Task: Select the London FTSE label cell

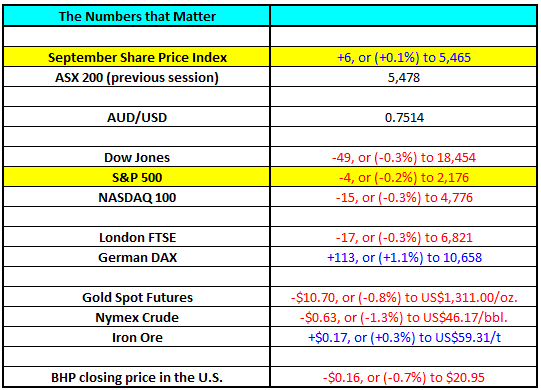Action: pyautogui.click(x=137, y=237)
